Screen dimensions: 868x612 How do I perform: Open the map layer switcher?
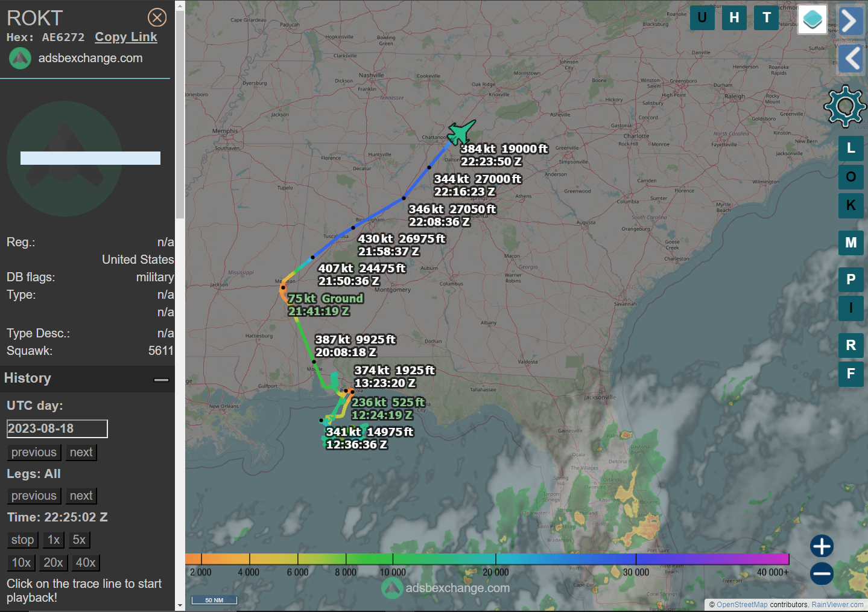tap(813, 19)
